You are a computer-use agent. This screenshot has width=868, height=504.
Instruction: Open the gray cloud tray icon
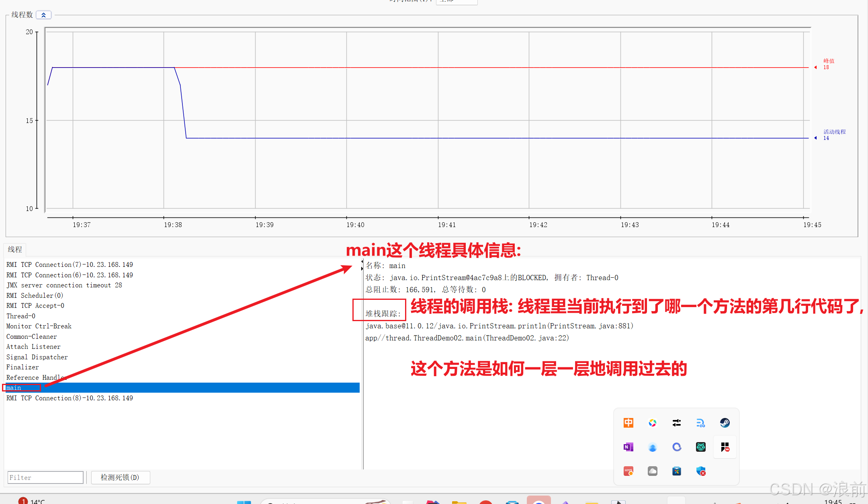[x=652, y=471]
